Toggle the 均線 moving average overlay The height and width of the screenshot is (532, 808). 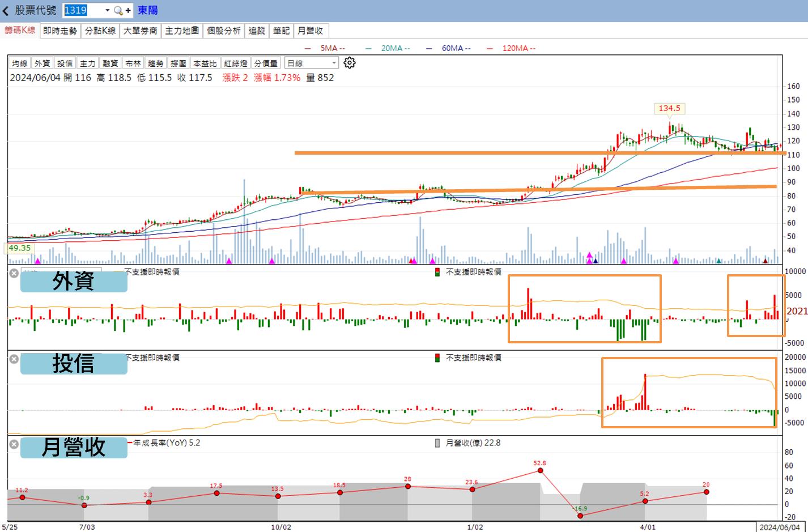(x=20, y=63)
